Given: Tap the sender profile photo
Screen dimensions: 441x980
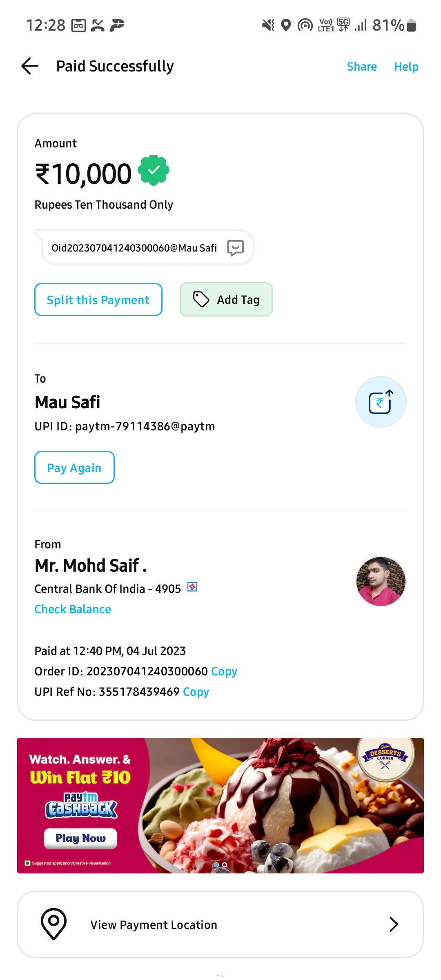Looking at the screenshot, I should pos(381,581).
